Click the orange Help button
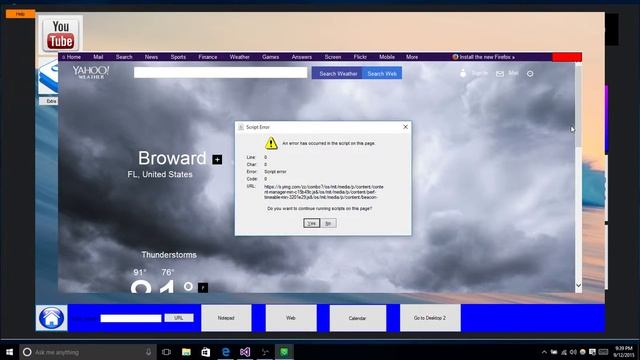Screen dimensions: 640x360 pyautogui.click(x=20, y=14)
